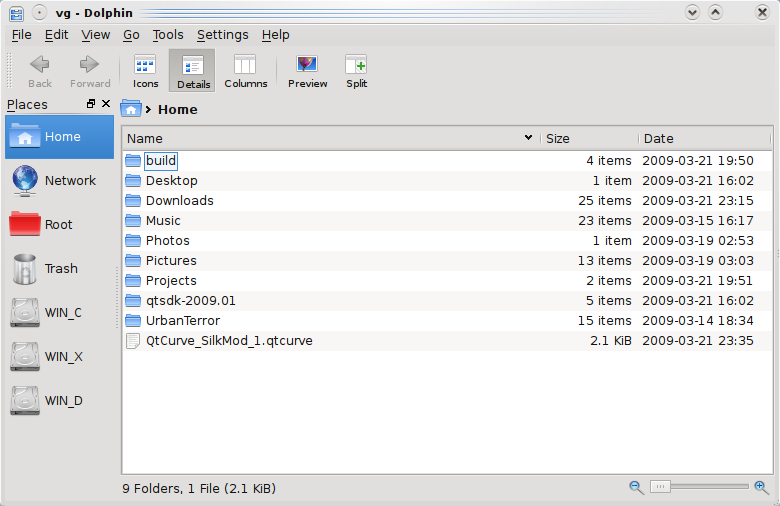Minimize the Dolphin window
Image resolution: width=780 pixels, height=506 pixels.
point(692,12)
